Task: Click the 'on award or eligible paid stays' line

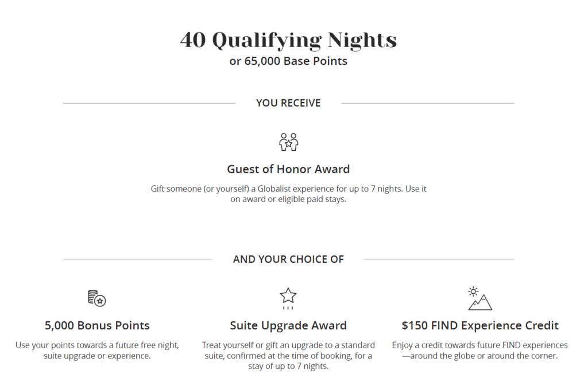Action: [x=288, y=199]
